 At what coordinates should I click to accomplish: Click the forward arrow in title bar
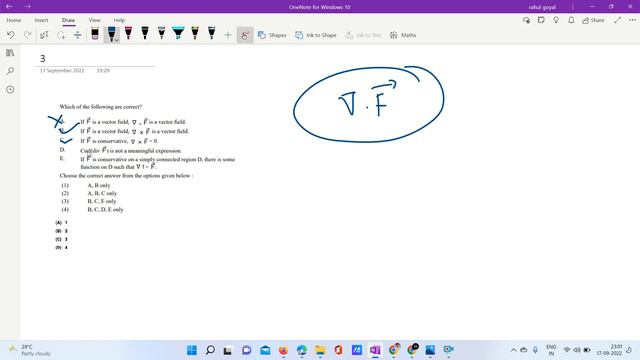(27, 7)
